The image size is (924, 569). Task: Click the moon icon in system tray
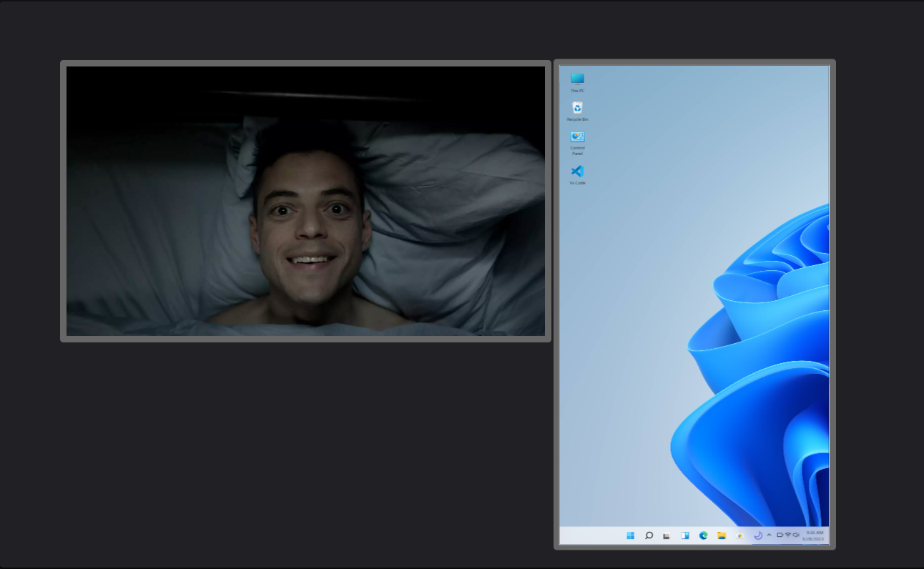pyautogui.click(x=758, y=535)
